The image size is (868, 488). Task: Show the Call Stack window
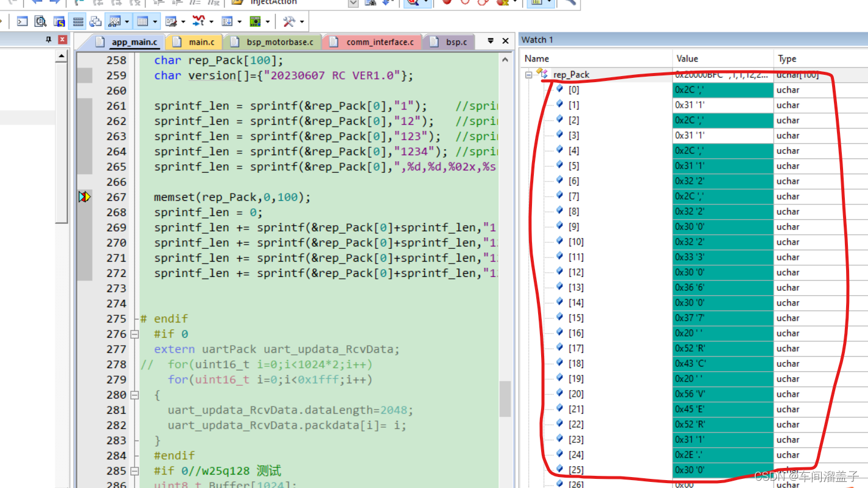(96, 21)
